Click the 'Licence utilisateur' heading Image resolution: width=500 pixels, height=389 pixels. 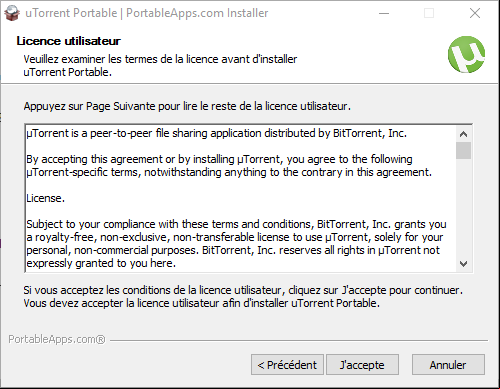69,41
